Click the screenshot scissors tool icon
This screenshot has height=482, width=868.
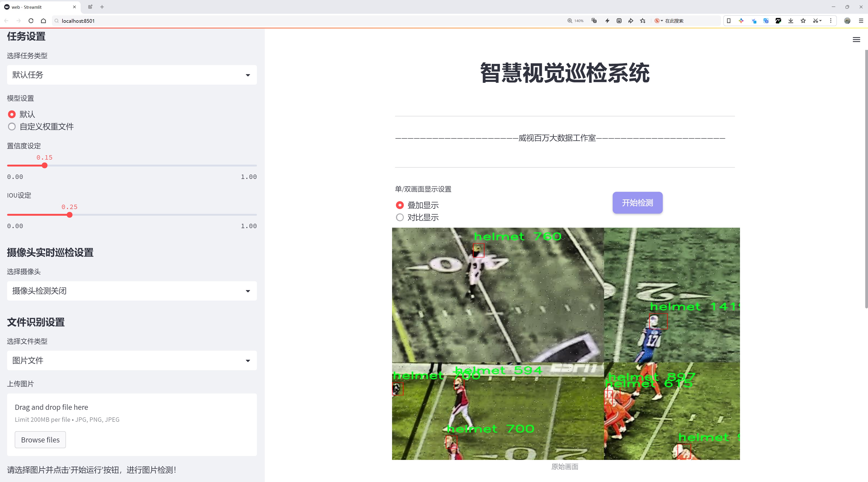pos(815,20)
